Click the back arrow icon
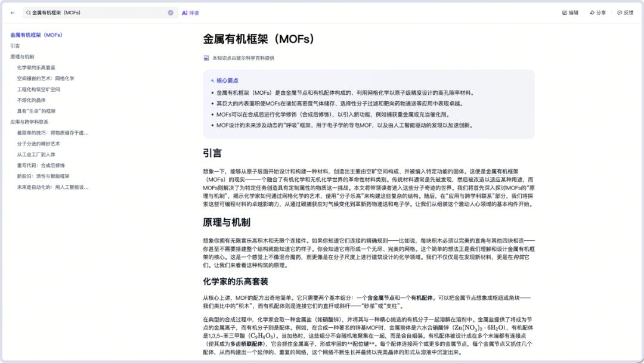This screenshot has height=363, width=644. coord(12,12)
